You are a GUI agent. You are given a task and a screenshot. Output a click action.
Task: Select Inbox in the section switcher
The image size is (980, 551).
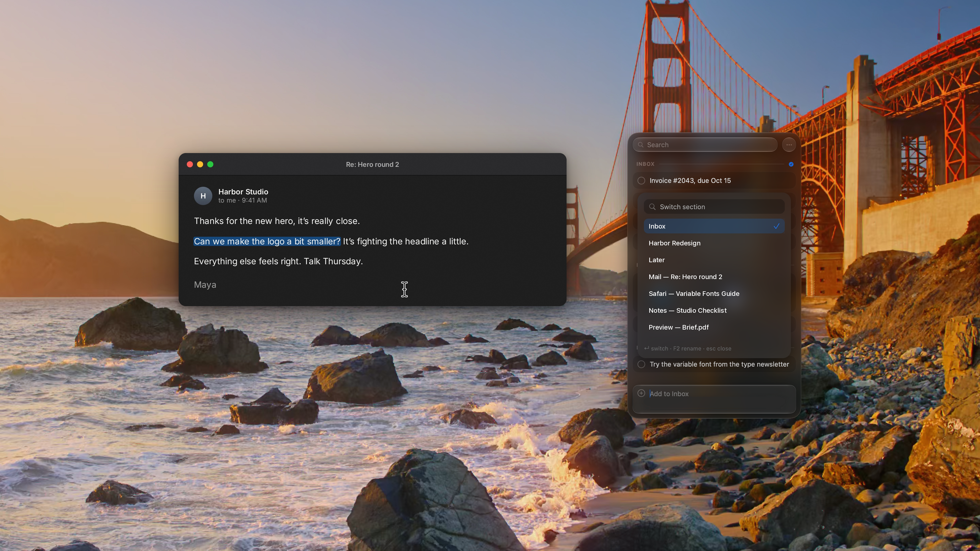coord(714,226)
